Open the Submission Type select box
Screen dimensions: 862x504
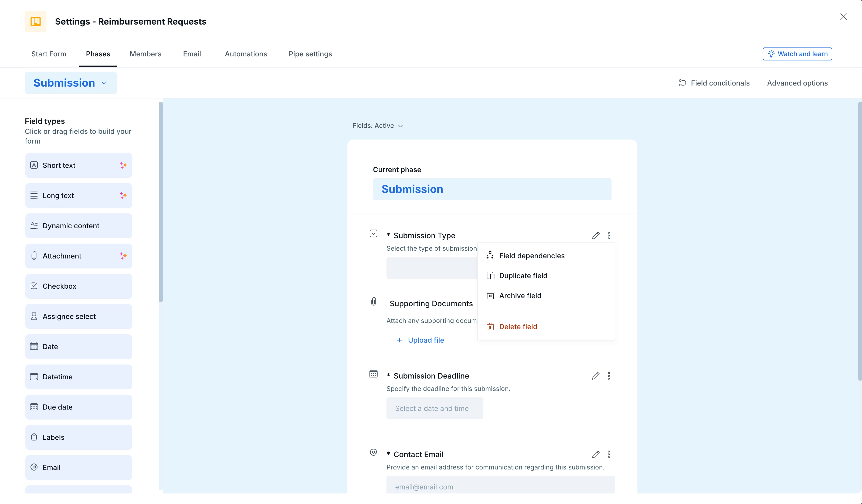432,268
